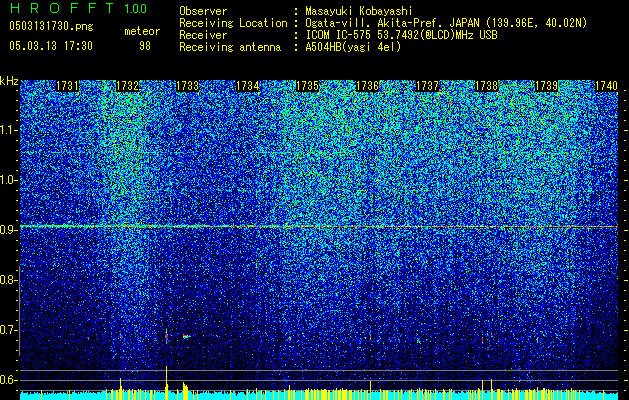Click the 1.1 frequency axis label
The width and height of the screenshot is (629, 400).
(x=8, y=130)
